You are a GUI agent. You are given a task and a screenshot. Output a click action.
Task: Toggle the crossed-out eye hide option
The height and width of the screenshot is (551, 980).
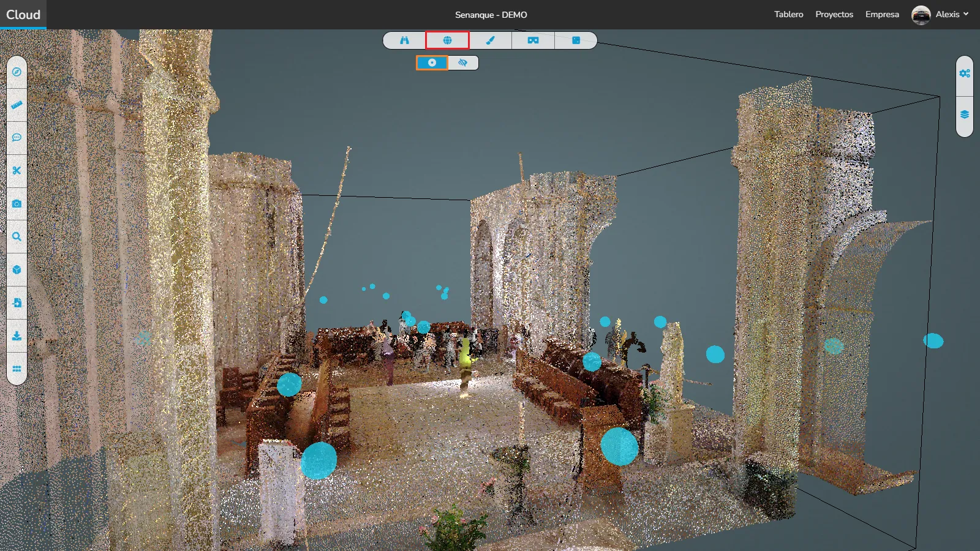coord(463,62)
